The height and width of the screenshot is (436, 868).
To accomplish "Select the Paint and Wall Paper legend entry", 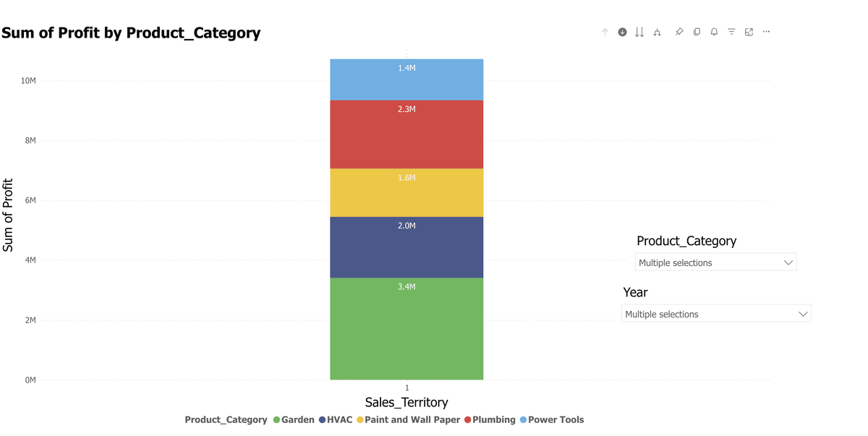I will coord(412,419).
